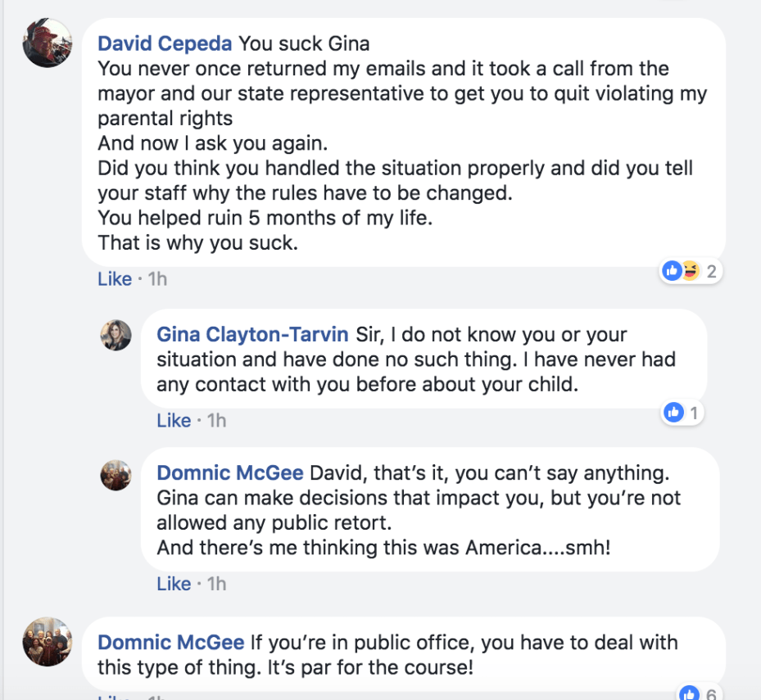Click the laughing emoji reaction on David's comment
The width and height of the screenshot is (761, 700).
point(689,269)
